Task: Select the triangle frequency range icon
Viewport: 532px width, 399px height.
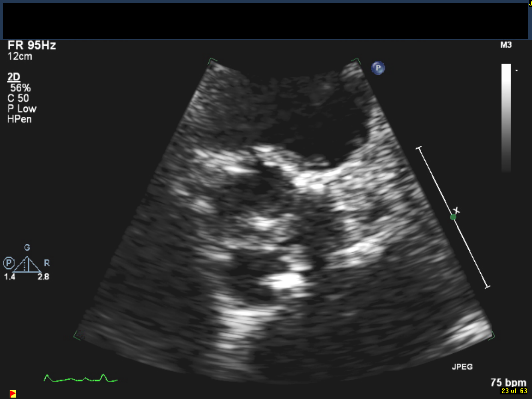Action: click(28, 264)
